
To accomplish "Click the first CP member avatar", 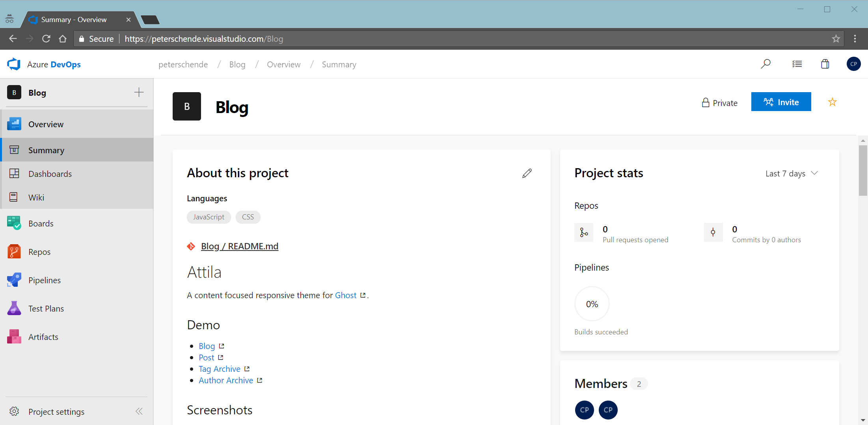I will tap(584, 410).
